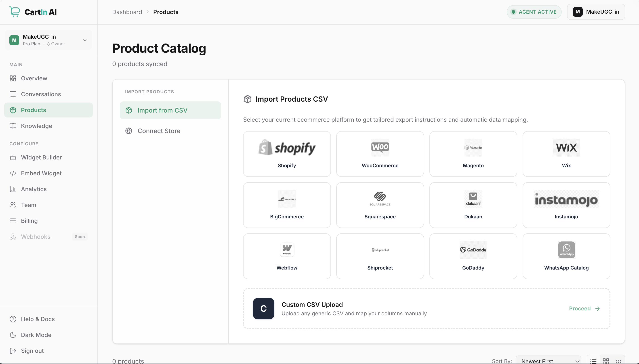The height and width of the screenshot is (364, 639).
Task: Select the Webflow platform card
Action: pos(287,256)
